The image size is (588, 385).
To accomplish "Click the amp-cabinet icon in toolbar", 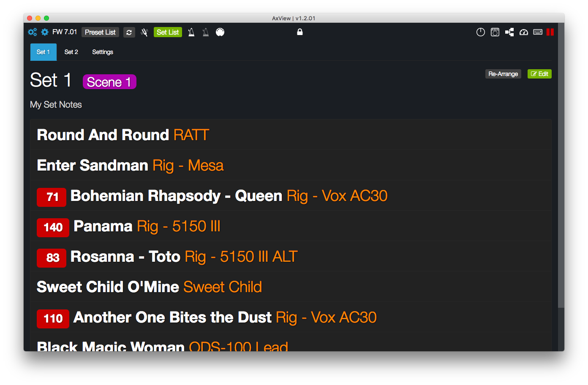I will 495,32.
